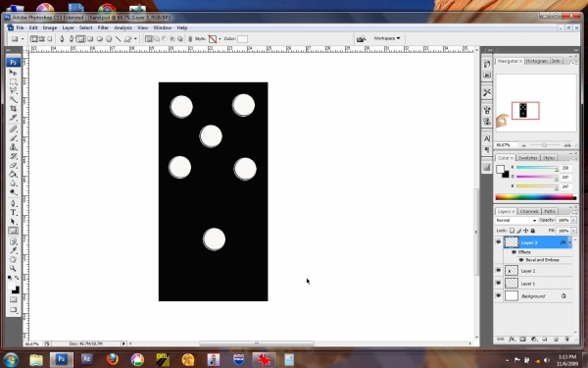Select the Brush tool
The image size is (588, 368).
click(x=13, y=138)
